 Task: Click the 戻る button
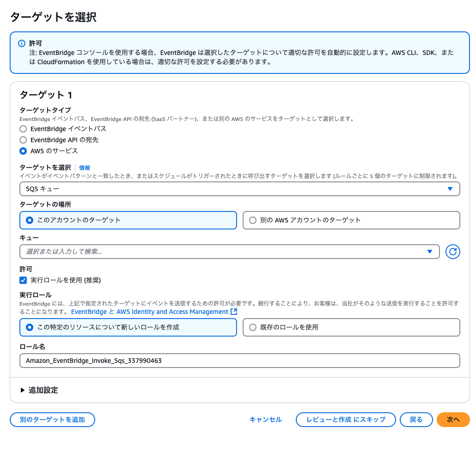[416, 420]
